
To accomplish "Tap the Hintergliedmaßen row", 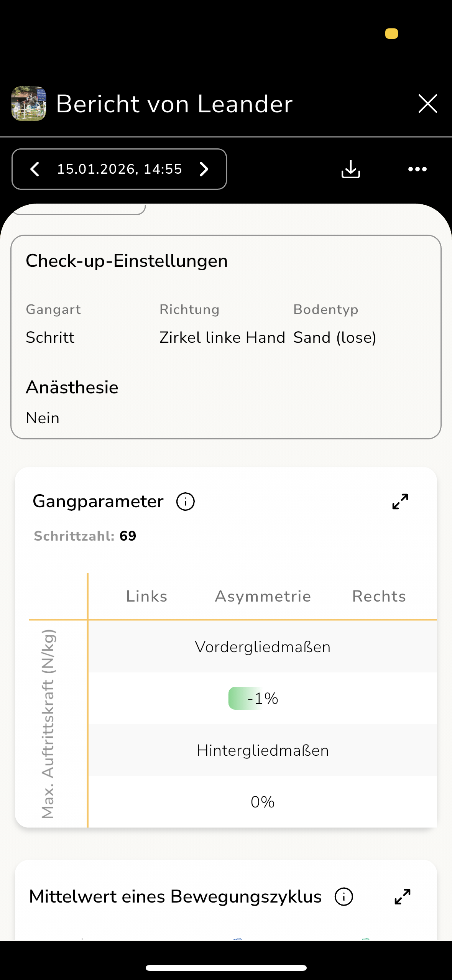I will 263,750.
